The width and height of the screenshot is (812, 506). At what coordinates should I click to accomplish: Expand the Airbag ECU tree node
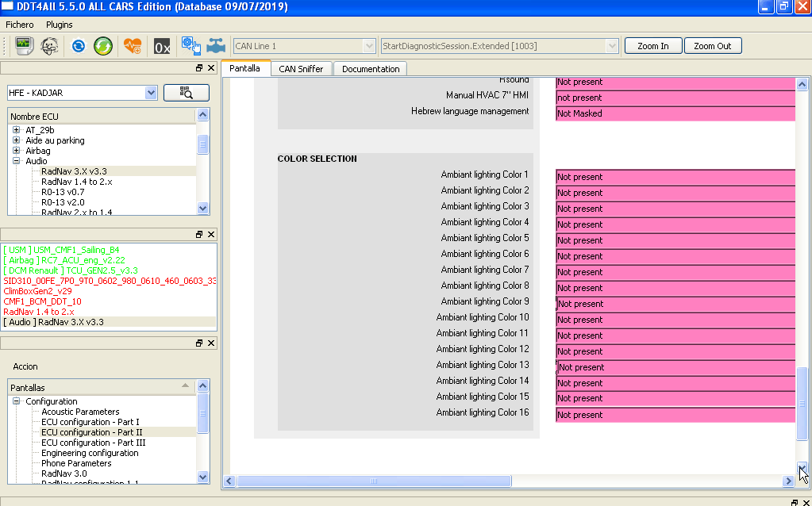tap(16, 151)
